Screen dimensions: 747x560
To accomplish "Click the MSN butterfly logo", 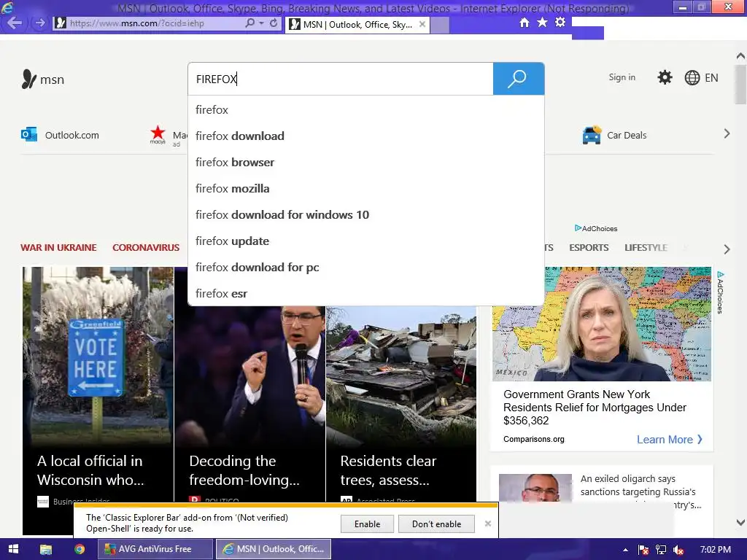I will click(28, 79).
